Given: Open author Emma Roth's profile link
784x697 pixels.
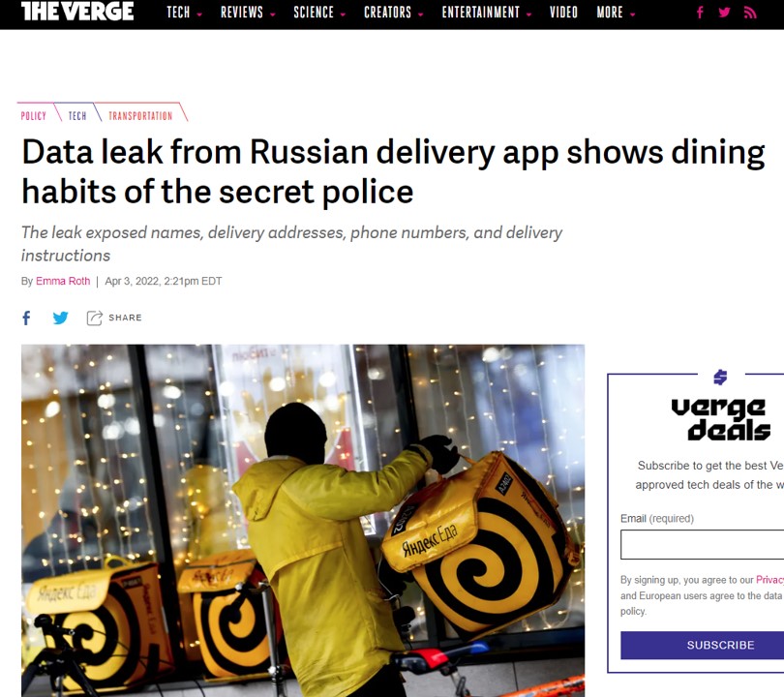Looking at the screenshot, I should click(63, 281).
